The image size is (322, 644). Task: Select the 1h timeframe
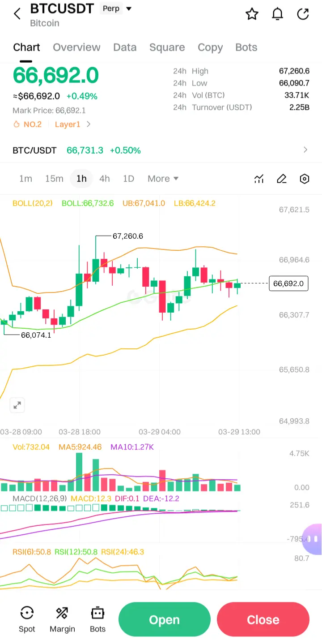point(81,179)
